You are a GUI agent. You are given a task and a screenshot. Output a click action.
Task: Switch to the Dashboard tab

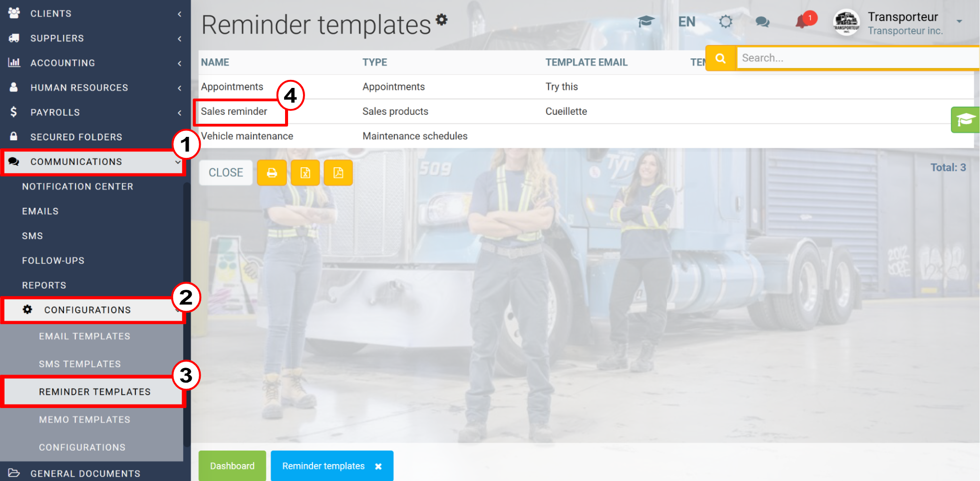point(232,466)
